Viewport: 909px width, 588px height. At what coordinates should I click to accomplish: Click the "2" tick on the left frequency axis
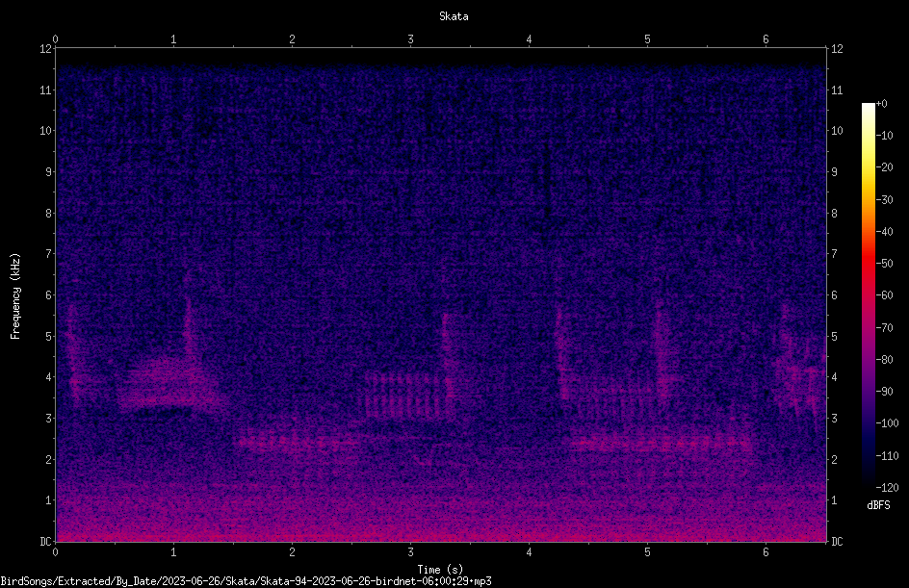(48, 459)
